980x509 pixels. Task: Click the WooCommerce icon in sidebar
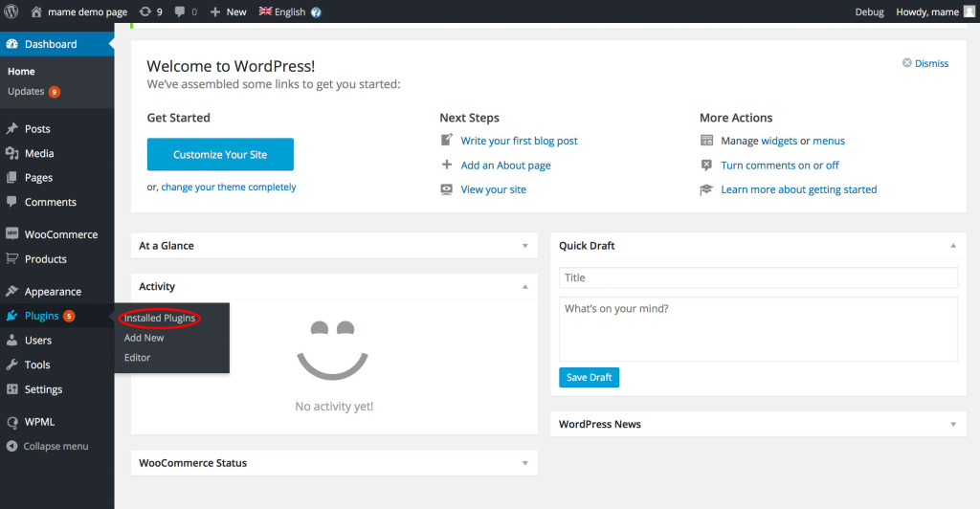tap(11, 233)
